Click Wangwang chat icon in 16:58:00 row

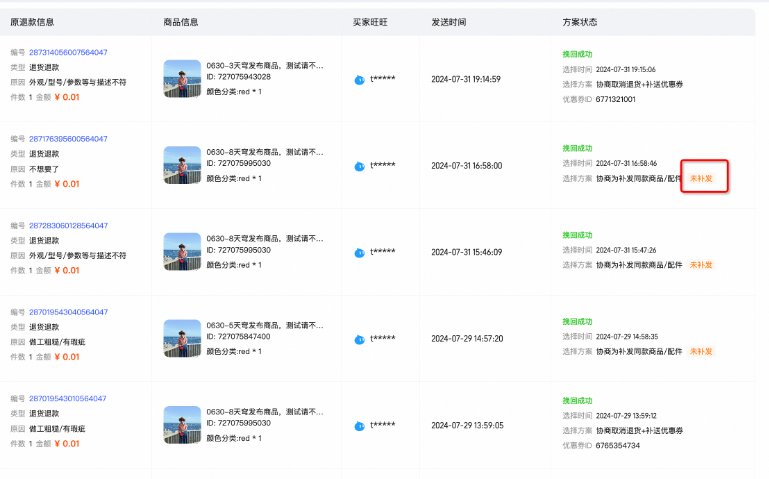pos(359,167)
